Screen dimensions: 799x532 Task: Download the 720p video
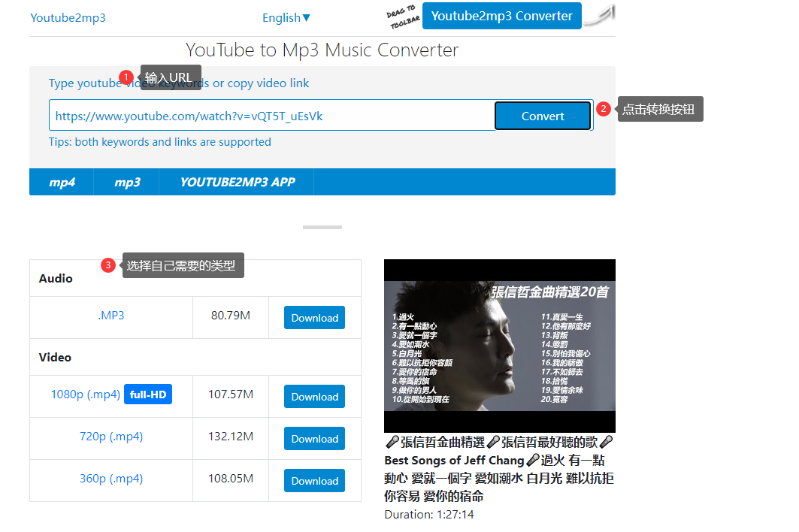point(314,439)
